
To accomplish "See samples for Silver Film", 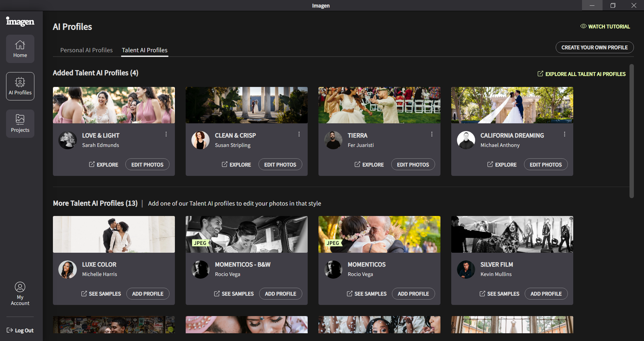I will [x=499, y=294].
